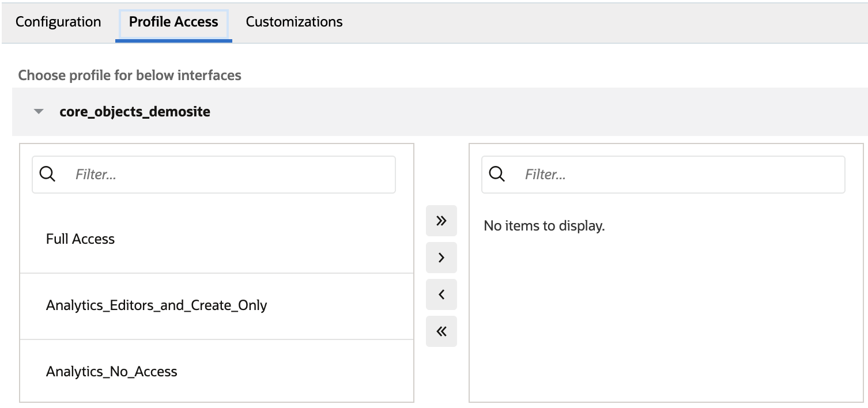868x408 pixels.
Task: Click the search icon in the left filter box
Action: (47, 174)
